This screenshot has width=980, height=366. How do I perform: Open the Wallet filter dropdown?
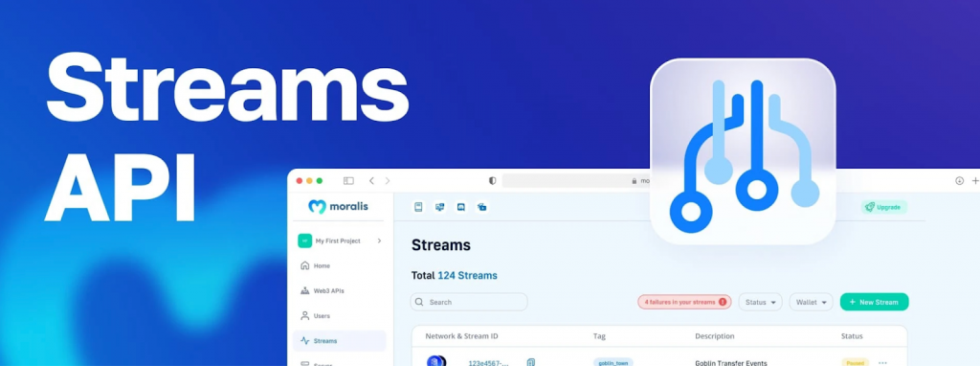click(811, 302)
